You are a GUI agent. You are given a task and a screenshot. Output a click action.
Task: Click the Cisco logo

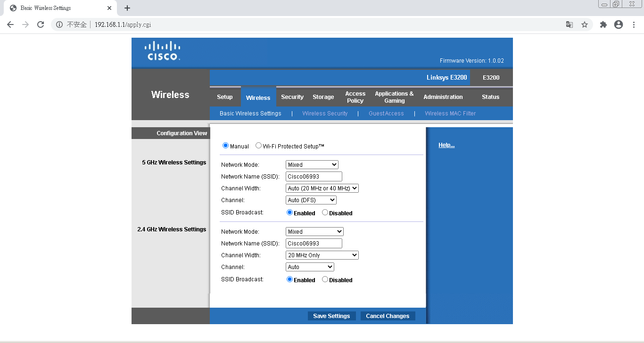(x=163, y=51)
